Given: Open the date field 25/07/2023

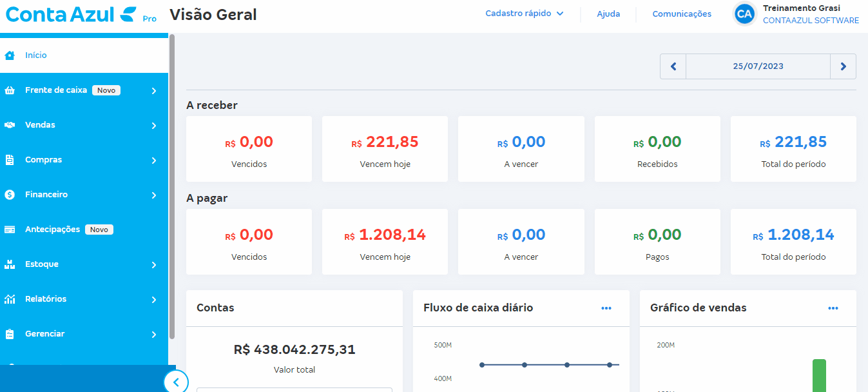Looking at the screenshot, I should click(758, 66).
